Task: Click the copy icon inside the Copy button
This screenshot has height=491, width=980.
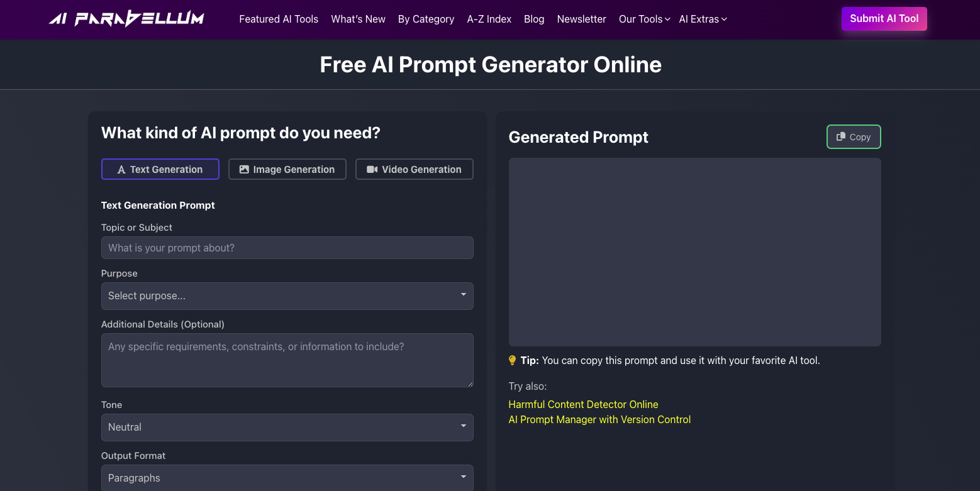Action: coord(841,136)
